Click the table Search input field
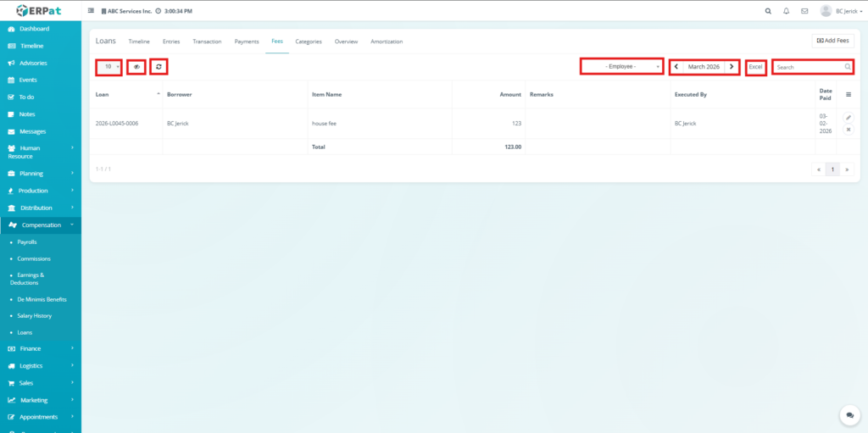The image size is (868, 433). coord(808,66)
